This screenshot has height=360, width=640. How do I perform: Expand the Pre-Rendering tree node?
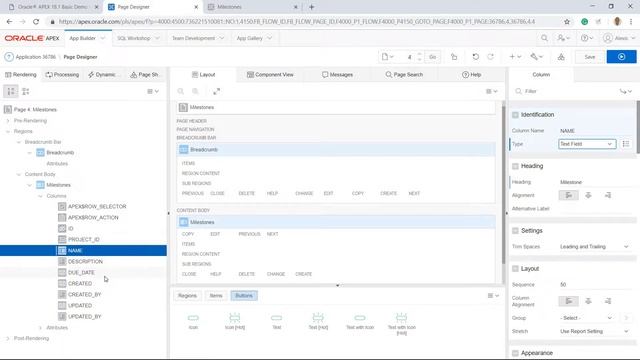coord(8,120)
